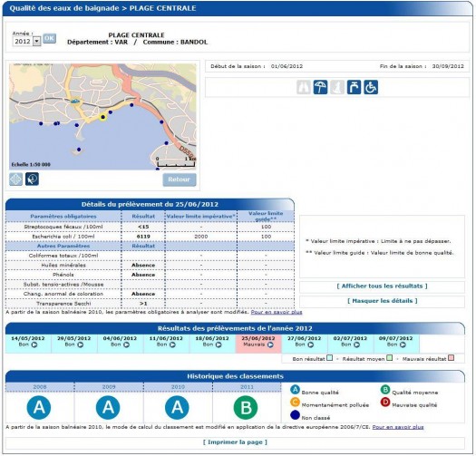
Task: Click the legend C 'Momentanément polluée' icon
Action: [x=295, y=402]
